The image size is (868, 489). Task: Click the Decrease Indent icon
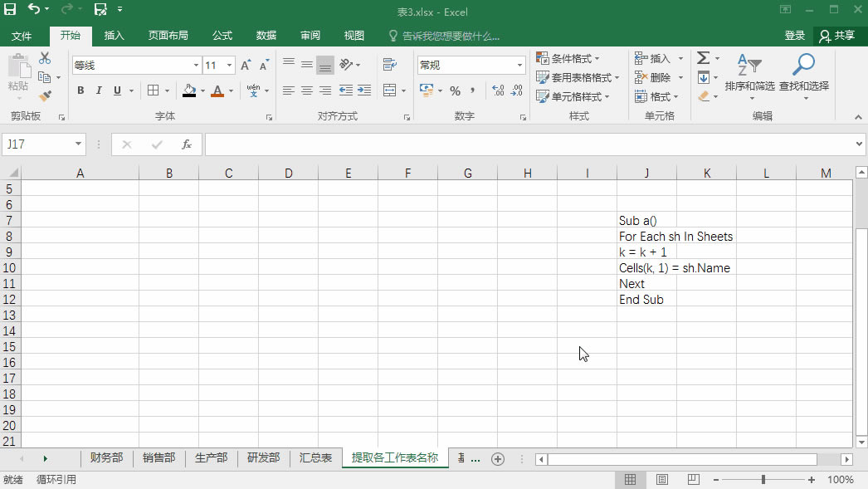click(x=346, y=90)
